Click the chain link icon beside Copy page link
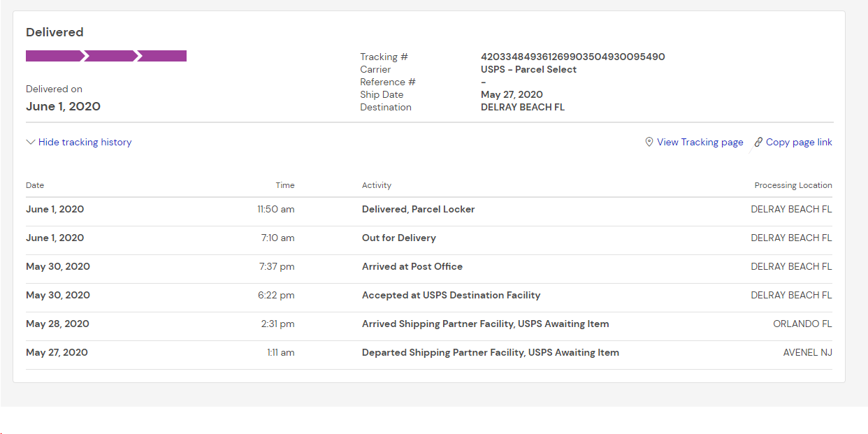The height and width of the screenshot is (434, 868). coord(758,142)
